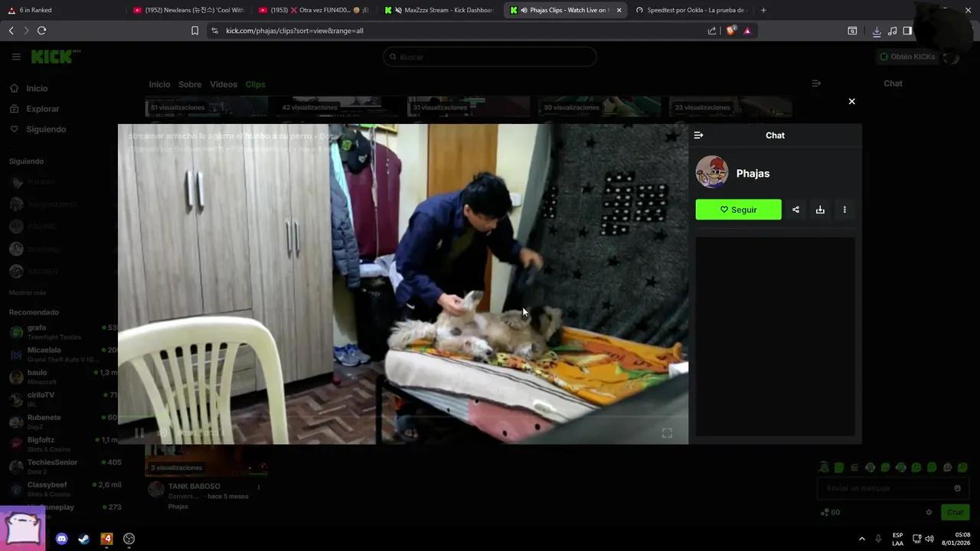Screen dimensions: 980x551
Task: Collapse the chat panel chevron
Action: 698,135
